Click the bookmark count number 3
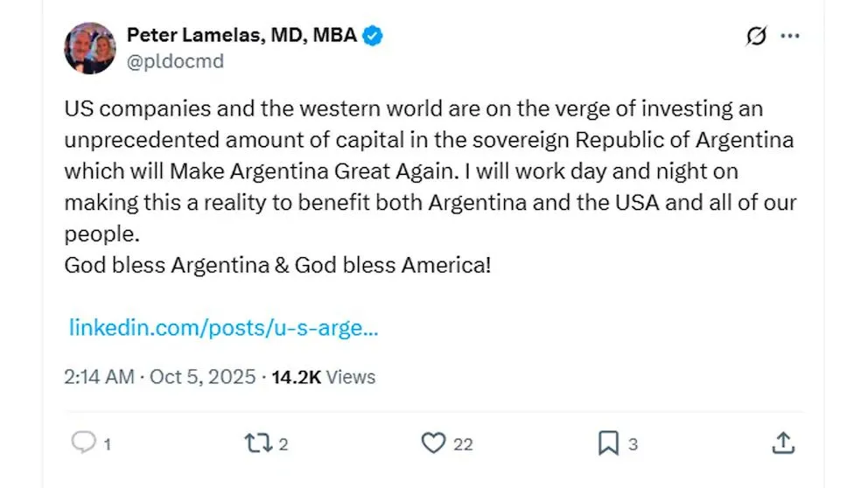This screenshot has width=868, height=488. point(633,444)
